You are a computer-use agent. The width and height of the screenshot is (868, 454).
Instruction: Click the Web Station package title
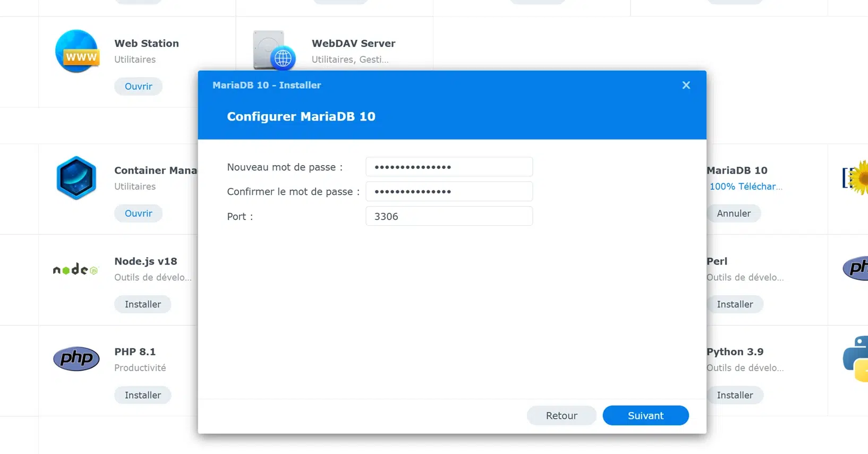(x=147, y=44)
